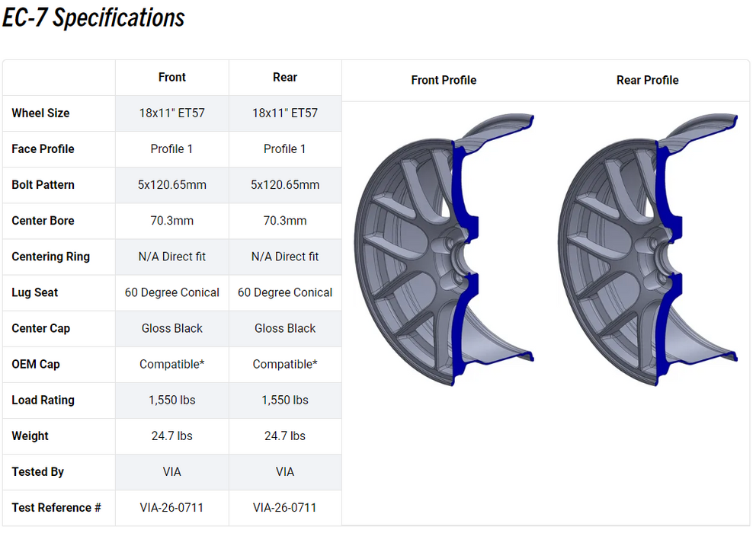Select the rear 24.7 lbs weight value
This screenshot has height=533, width=756.
point(285,436)
